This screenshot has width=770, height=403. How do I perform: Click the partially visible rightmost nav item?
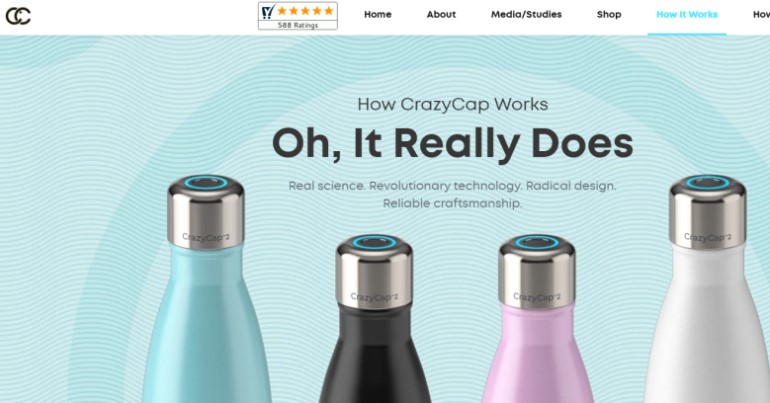pyautogui.click(x=762, y=15)
